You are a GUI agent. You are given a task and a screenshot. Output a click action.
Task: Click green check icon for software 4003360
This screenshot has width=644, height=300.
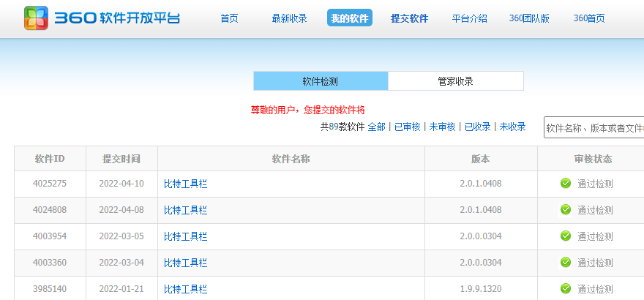pos(566,262)
